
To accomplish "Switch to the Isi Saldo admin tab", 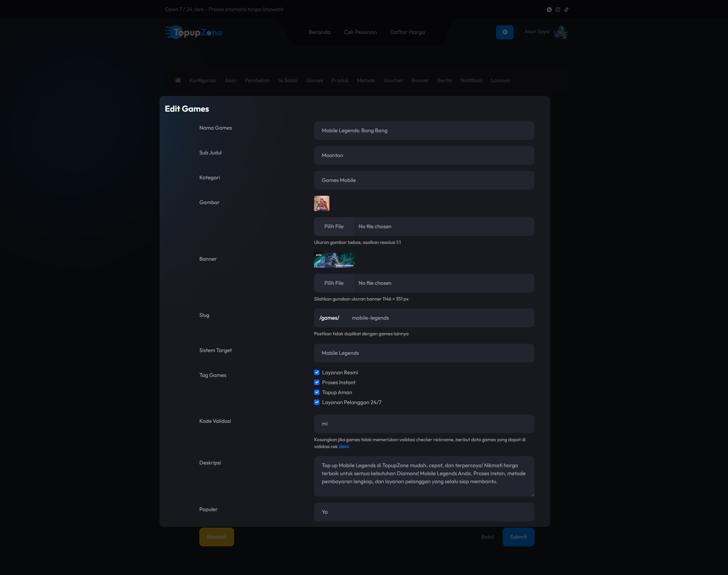I will point(288,80).
